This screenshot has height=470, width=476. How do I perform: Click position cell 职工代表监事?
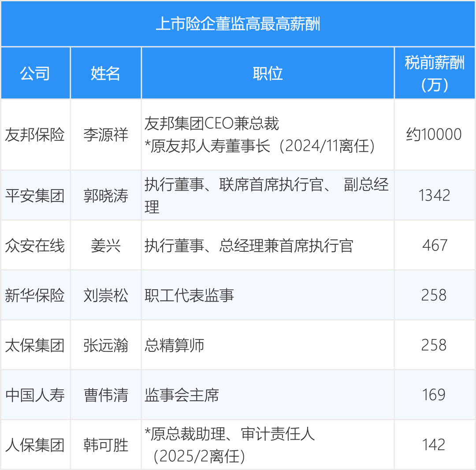pos(268,295)
